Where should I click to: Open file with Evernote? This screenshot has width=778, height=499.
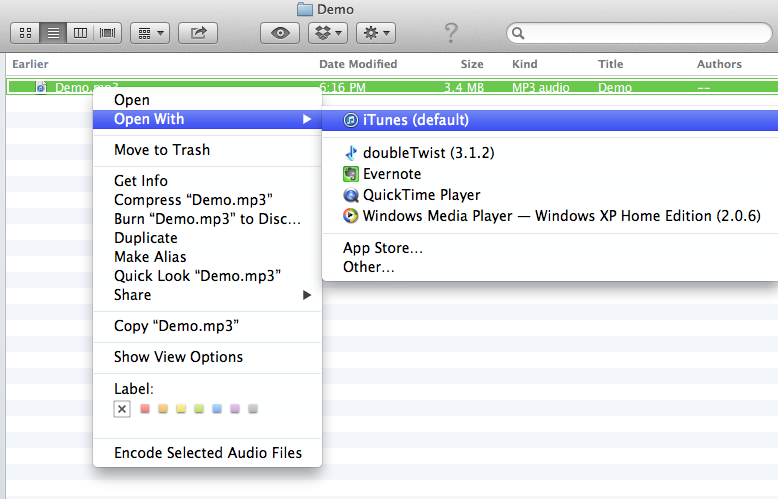(x=391, y=174)
